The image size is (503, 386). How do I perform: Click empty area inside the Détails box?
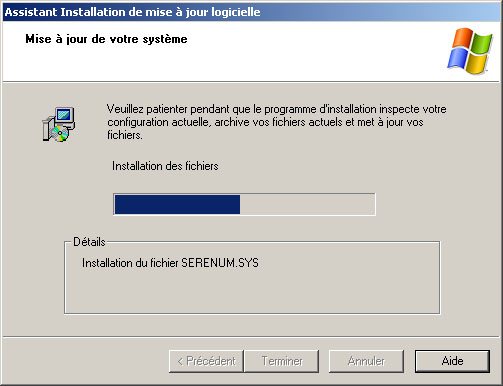(x=252, y=292)
